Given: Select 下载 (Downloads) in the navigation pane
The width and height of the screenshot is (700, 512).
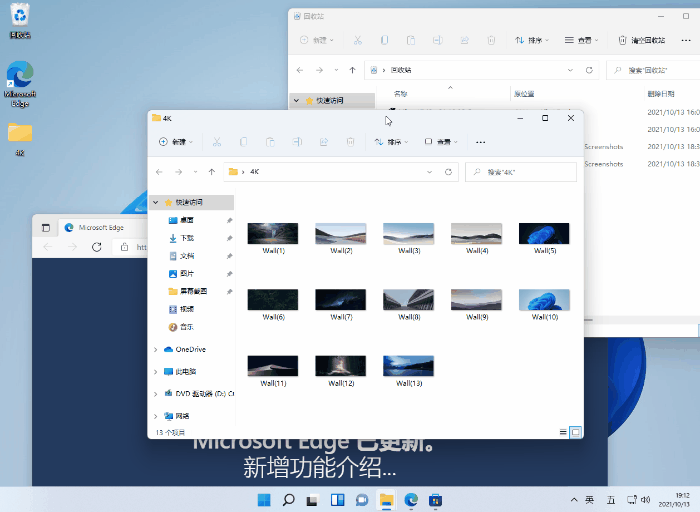Looking at the screenshot, I should 187,238.
